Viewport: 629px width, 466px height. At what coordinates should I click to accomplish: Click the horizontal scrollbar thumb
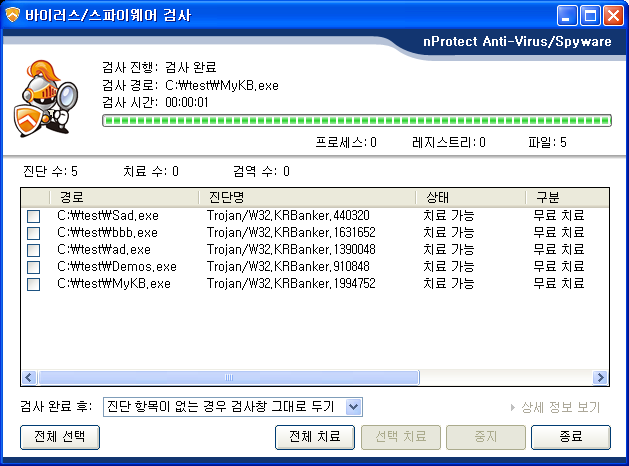229,377
